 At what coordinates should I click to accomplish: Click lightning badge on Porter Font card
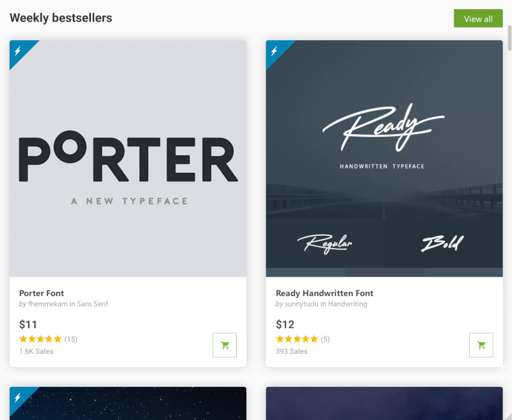pyautogui.click(x=18, y=51)
